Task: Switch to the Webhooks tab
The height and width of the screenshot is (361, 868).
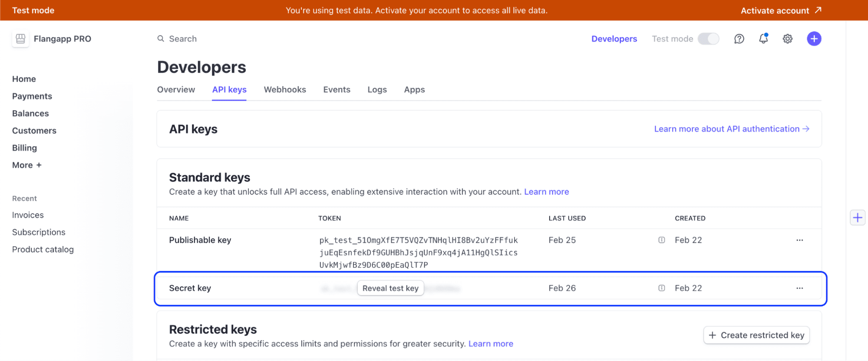Action: point(285,89)
